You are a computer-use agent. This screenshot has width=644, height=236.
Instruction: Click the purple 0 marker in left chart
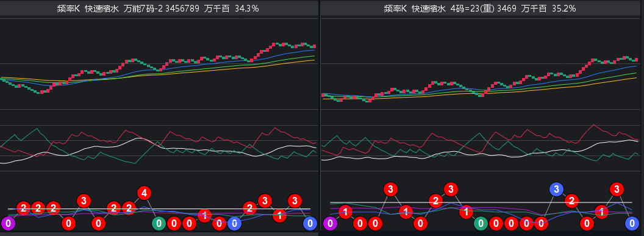tap(8, 224)
